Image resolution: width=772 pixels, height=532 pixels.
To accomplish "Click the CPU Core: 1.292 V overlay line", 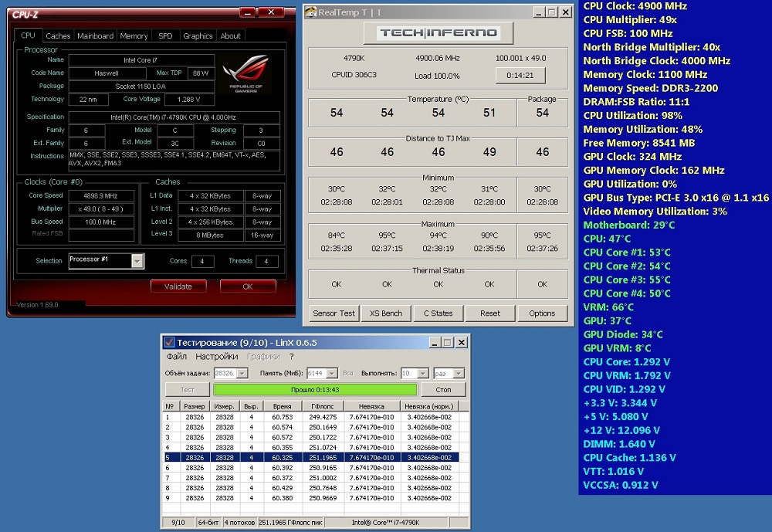I will 626,361.
